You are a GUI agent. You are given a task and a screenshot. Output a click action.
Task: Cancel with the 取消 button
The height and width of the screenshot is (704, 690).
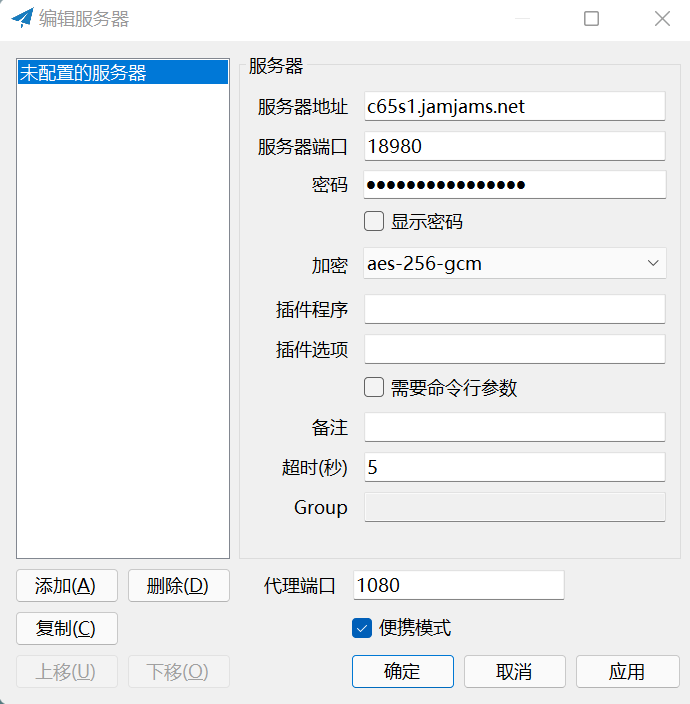[514, 671]
